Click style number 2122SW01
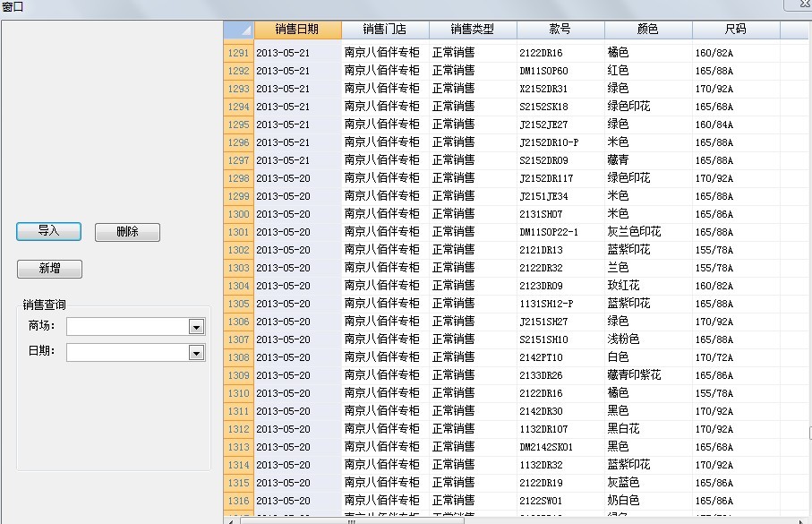Screen dimensions: 812x524 [541, 501]
